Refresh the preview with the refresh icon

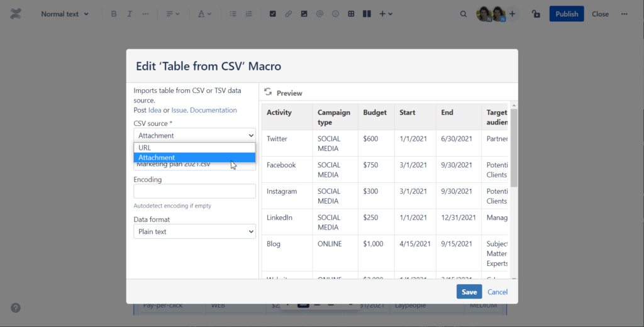(268, 92)
